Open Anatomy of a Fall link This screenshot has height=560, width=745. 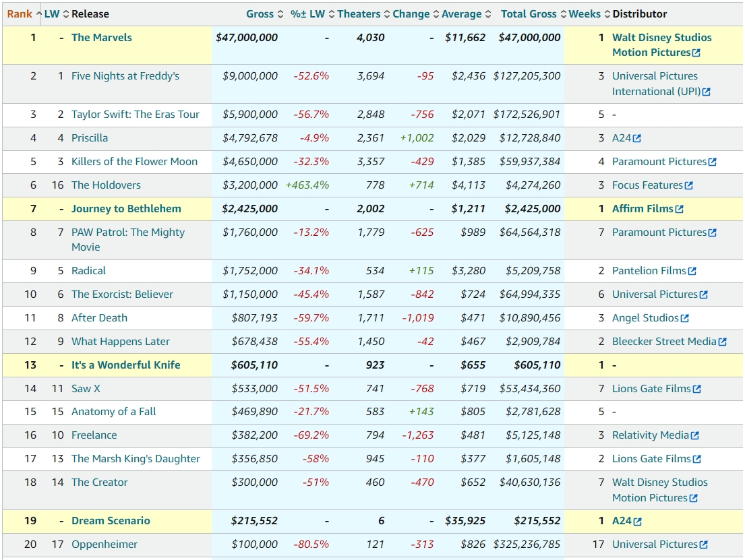(113, 412)
